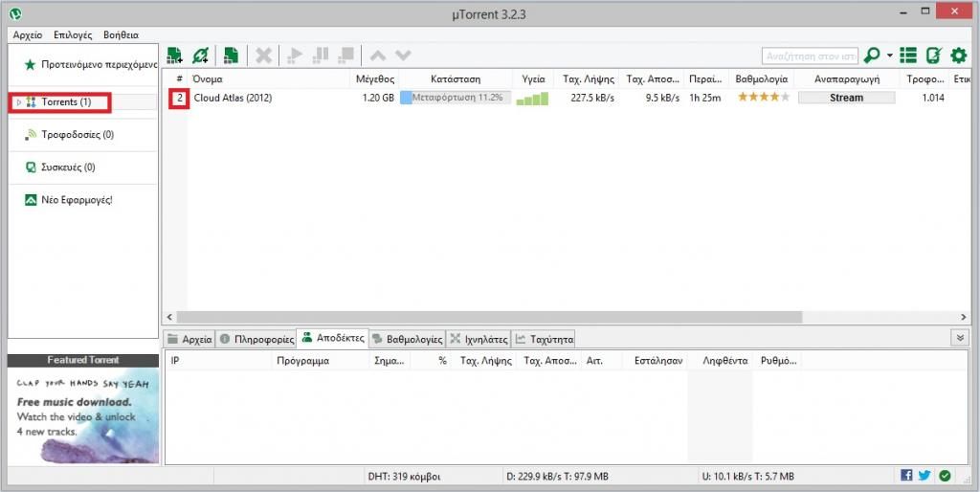The height and width of the screenshot is (492, 980).
Task: Click the search web input field
Action: tap(810, 56)
